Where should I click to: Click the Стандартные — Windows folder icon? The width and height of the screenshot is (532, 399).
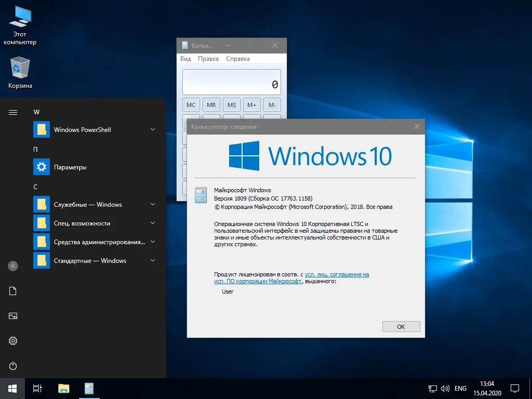point(42,260)
